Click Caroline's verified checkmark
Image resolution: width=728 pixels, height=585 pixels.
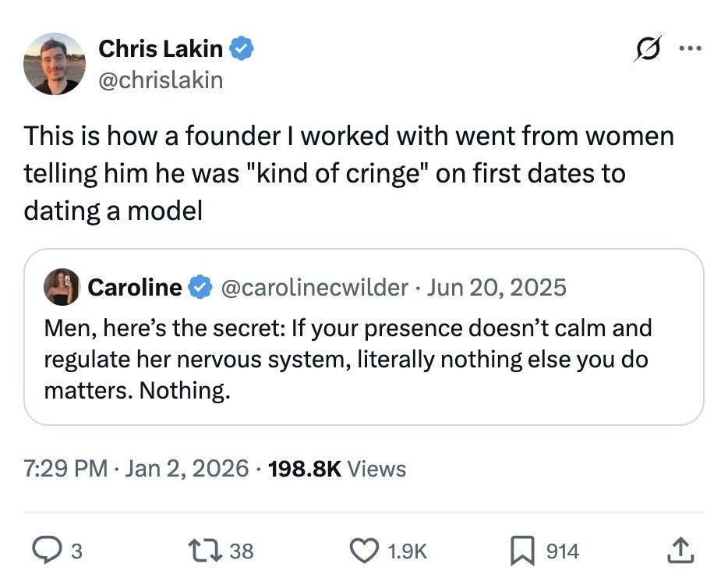(198, 287)
